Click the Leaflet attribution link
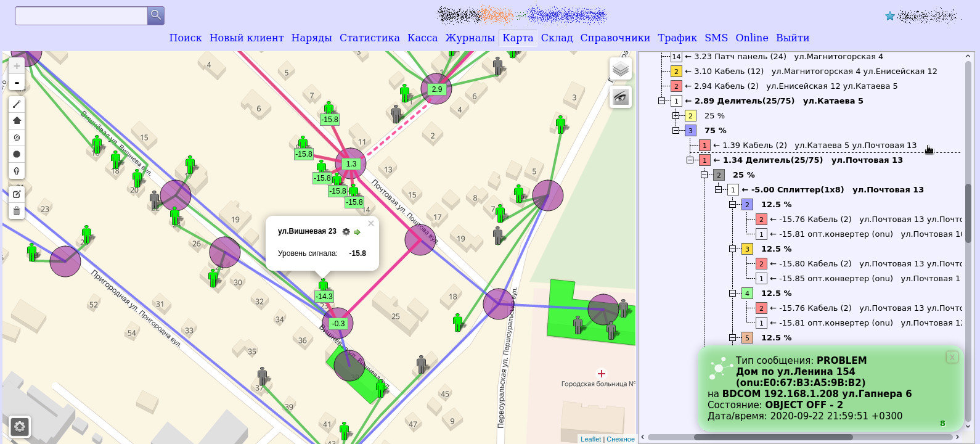 (x=590, y=439)
